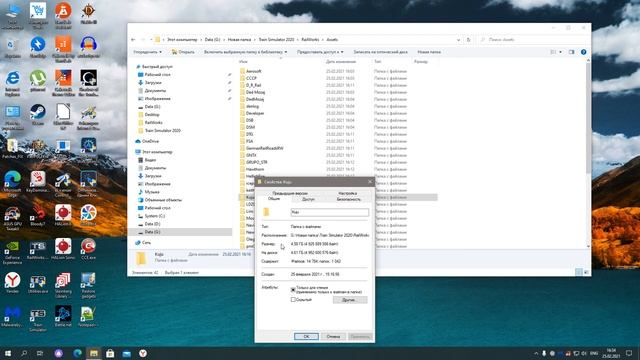Open the view options dropdown arrow

[560, 52]
